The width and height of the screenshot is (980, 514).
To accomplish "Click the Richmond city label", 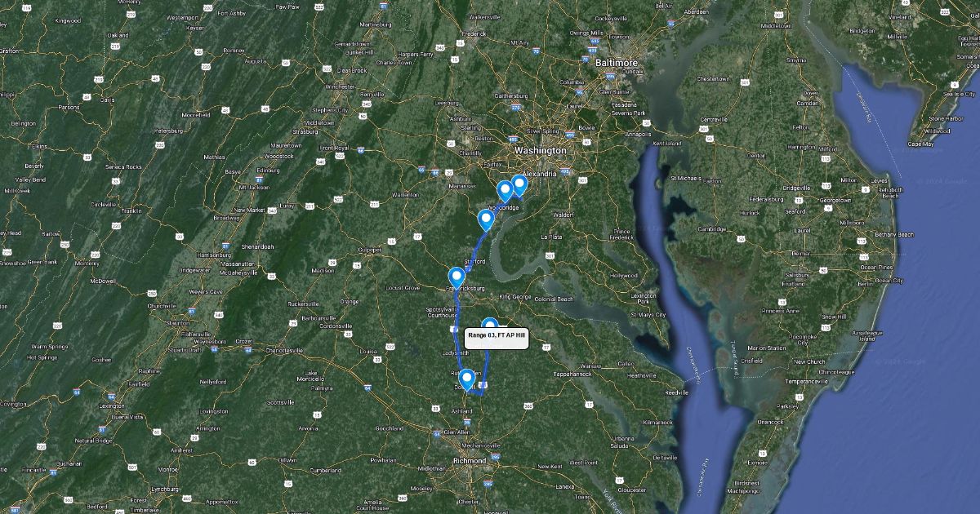I will pyautogui.click(x=469, y=461).
